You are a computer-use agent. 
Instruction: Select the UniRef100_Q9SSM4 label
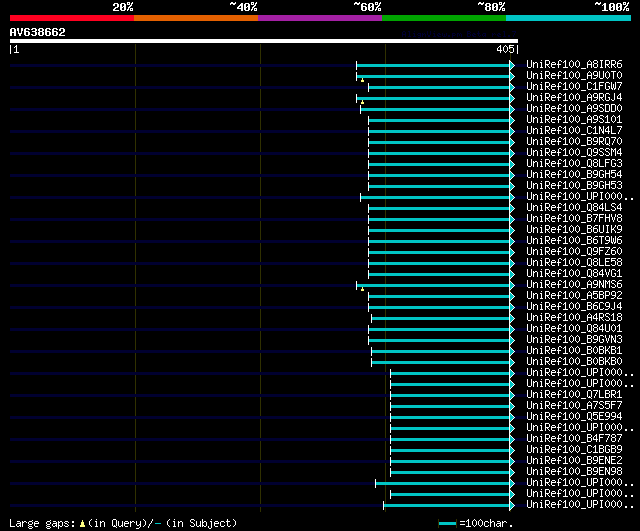coord(574,153)
